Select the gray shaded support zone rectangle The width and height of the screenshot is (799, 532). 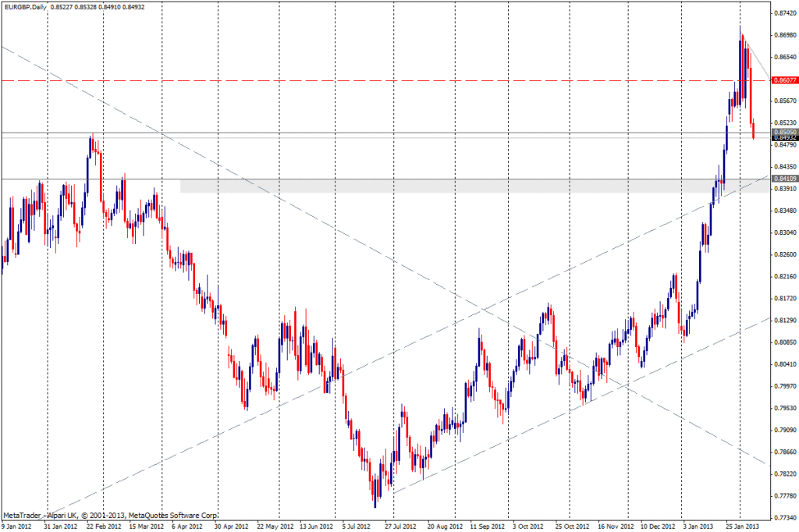[468, 186]
